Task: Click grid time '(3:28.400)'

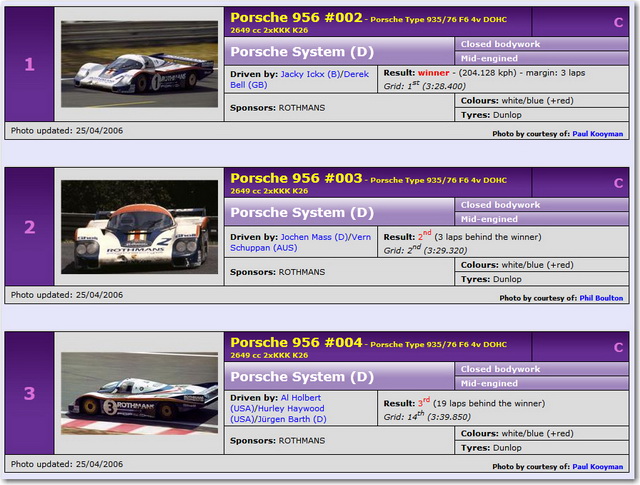Action: click(x=445, y=86)
